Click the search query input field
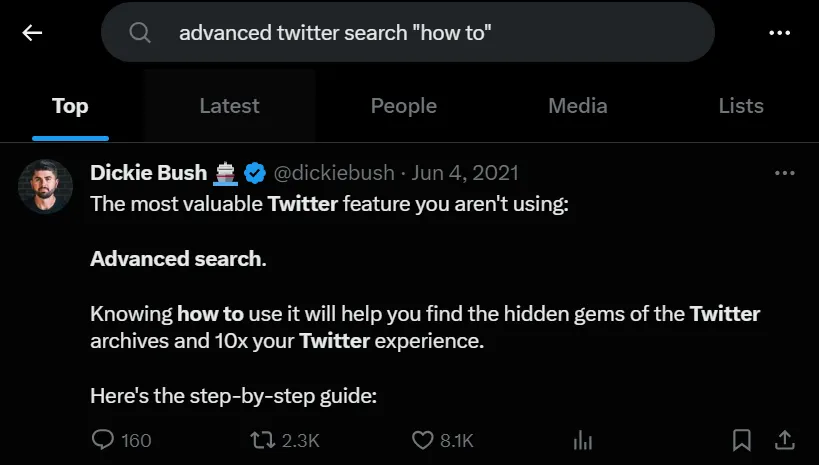Viewport: 819px width, 465px height. 420,33
